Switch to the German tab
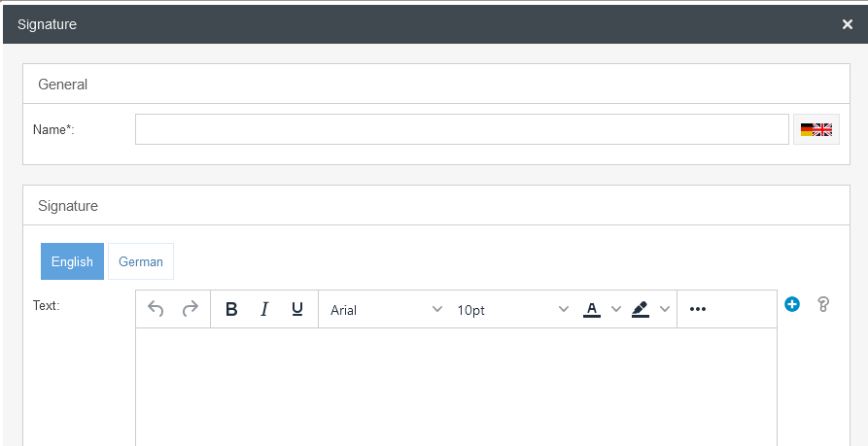Image resolution: width=868 pixels, height=446 pixels. [141, 261]
